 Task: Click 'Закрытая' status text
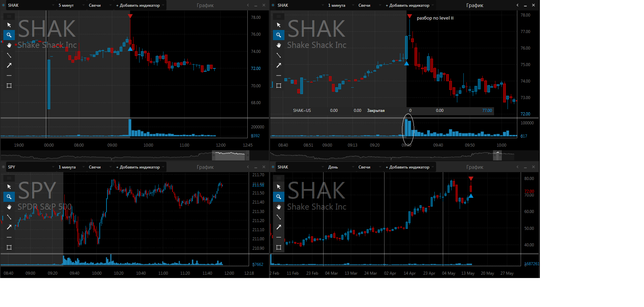click(376, 111)
